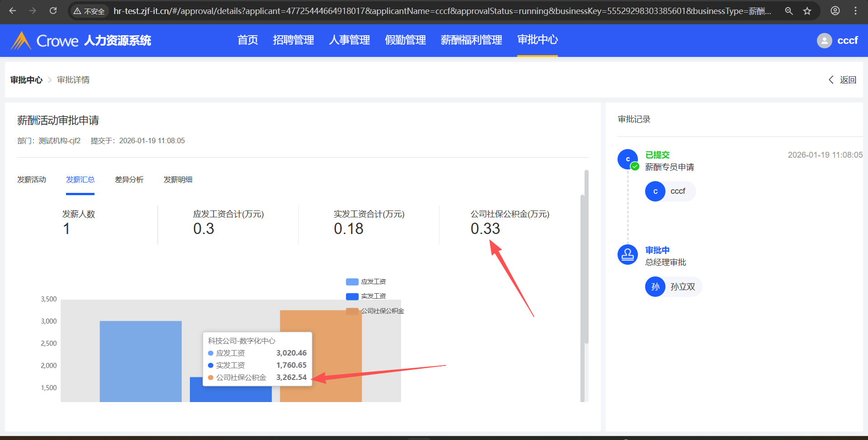Screen dimensions: 868x440
Task: Click the cccf user avatar in header
Action: (824, 41)
